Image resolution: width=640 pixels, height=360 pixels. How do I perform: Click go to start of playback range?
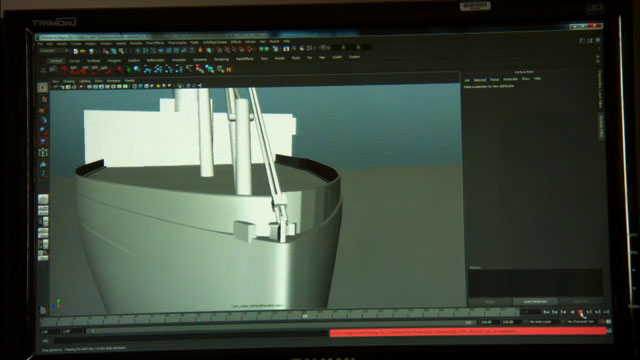(546, 312)
